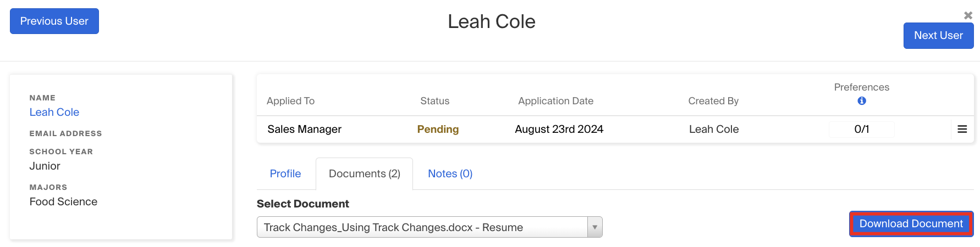Select the Documents (2) tab

click(x=364, y=174)
